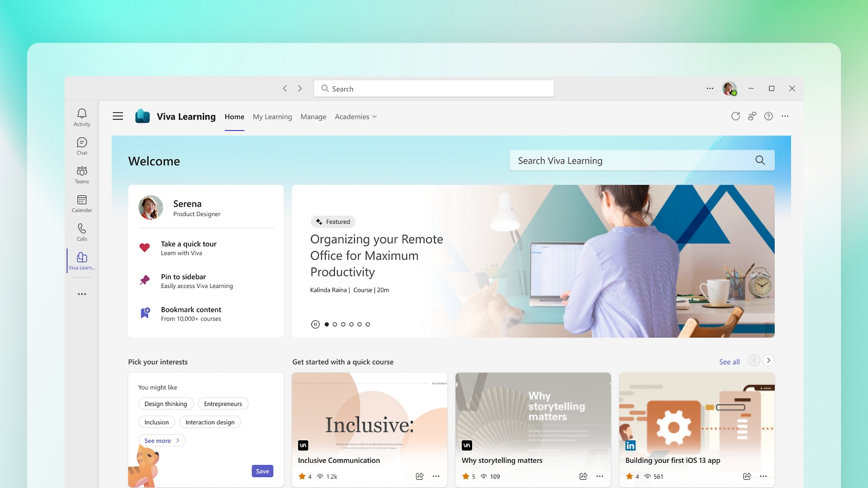
Task: Click the Viva Learning sidebar icon
Action: pos(82,260)
